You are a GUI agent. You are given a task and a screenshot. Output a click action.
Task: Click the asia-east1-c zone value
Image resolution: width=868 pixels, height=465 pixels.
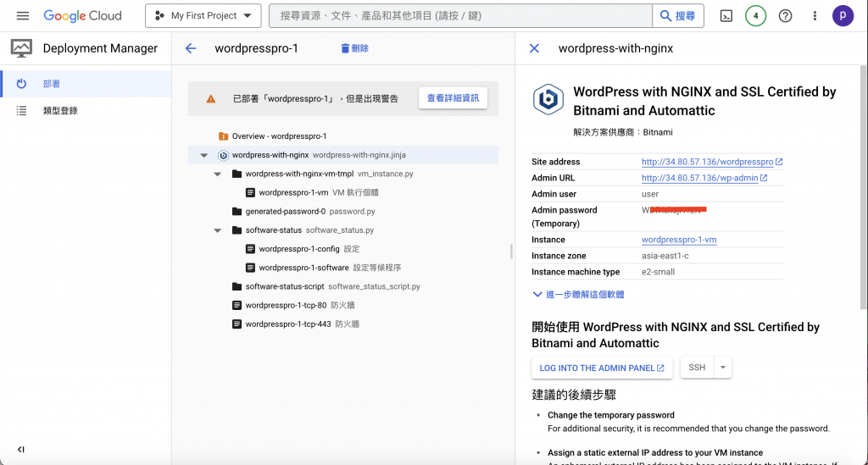(x=665, y=256)
